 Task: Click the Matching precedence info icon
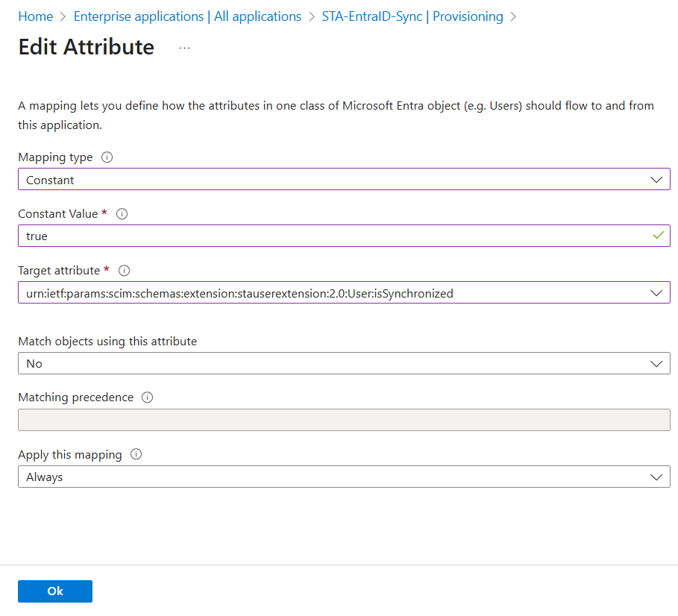147,397
